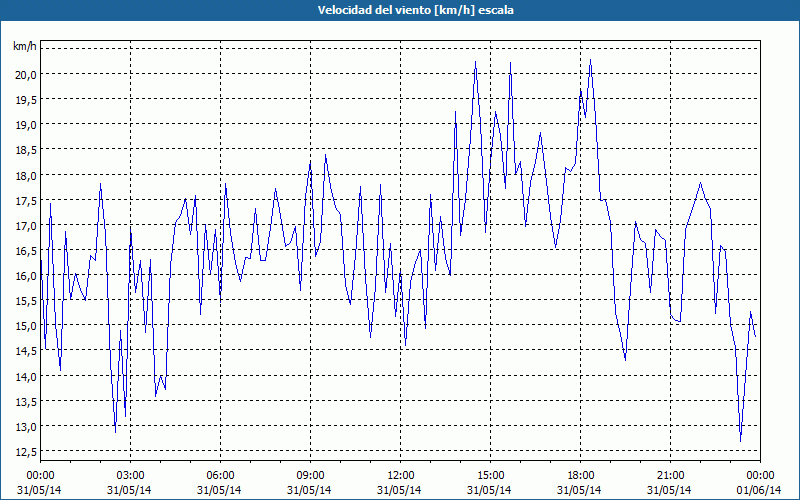Click the "21:00" time label
The height and width of the screenshot is (500, 800).
670,476
